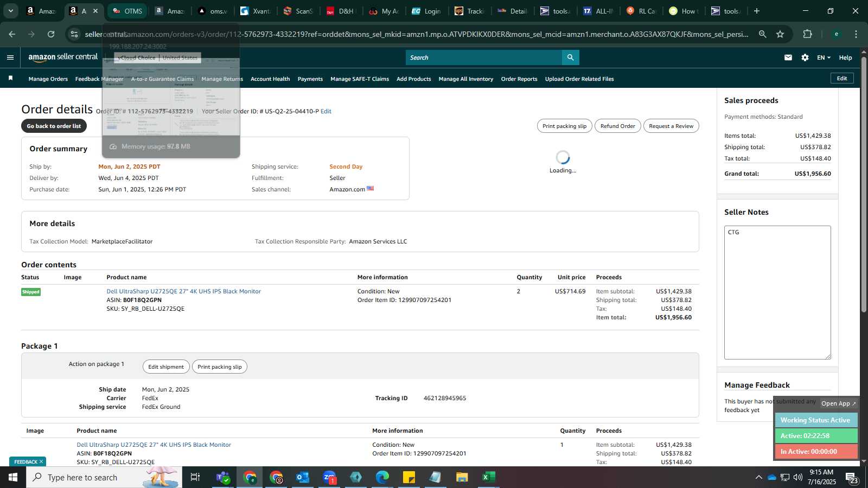Viewport: 868px width, 488px height.
Task: Open the Order Reports menu item
Action: (519, 79)
